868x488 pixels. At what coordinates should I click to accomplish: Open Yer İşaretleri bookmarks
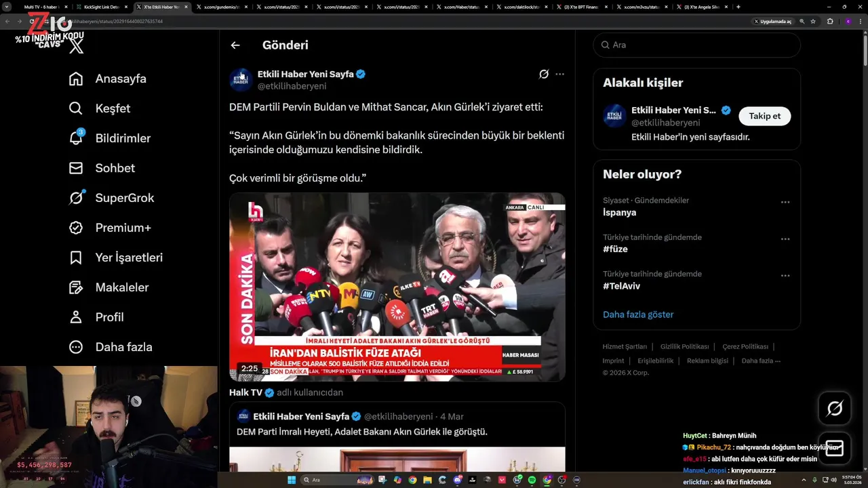(x=116, y=258)
